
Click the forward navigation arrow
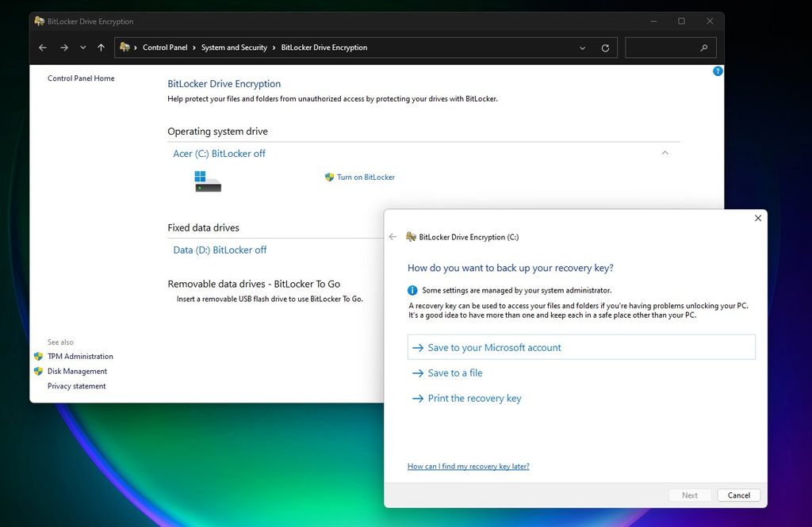coord(63,48)
